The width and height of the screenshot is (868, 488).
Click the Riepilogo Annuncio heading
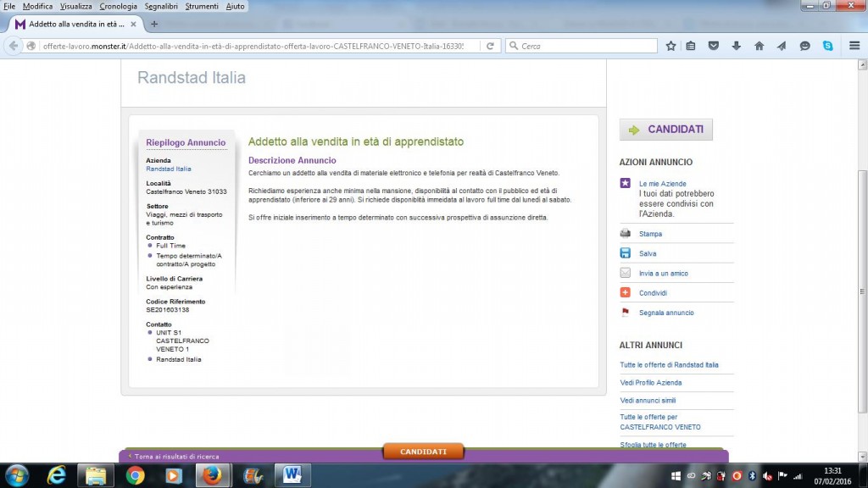pos(186,142)
